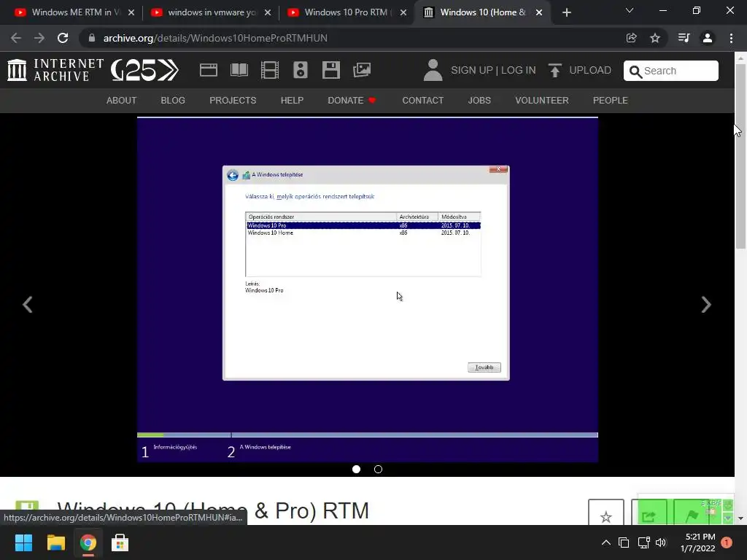The height and width of the screenshot is (560, 747).
Task: Click the upload arrow icon
Action: [x=554, y=71]
